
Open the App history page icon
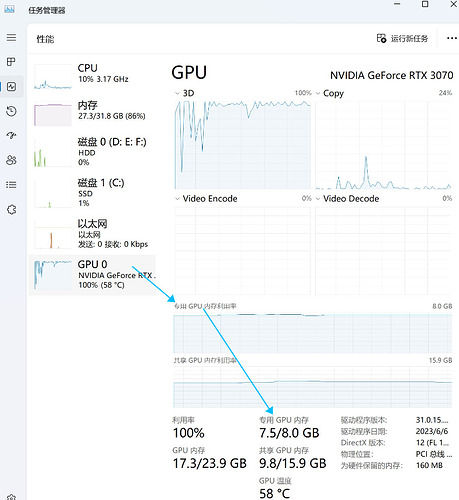[x=11, y=111]
